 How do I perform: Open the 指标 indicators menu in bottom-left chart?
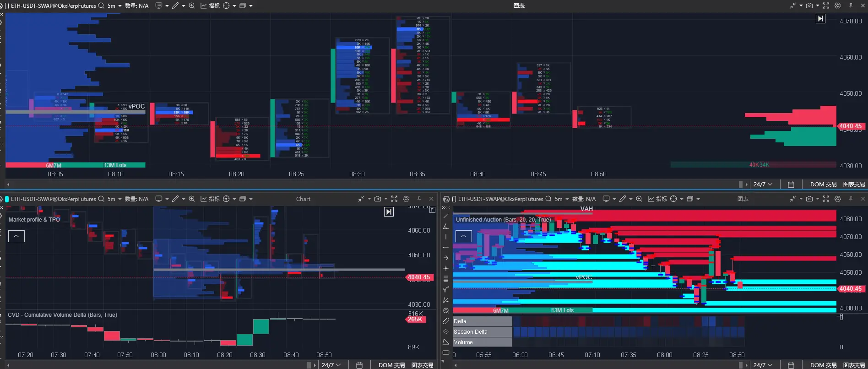[210, 199]
